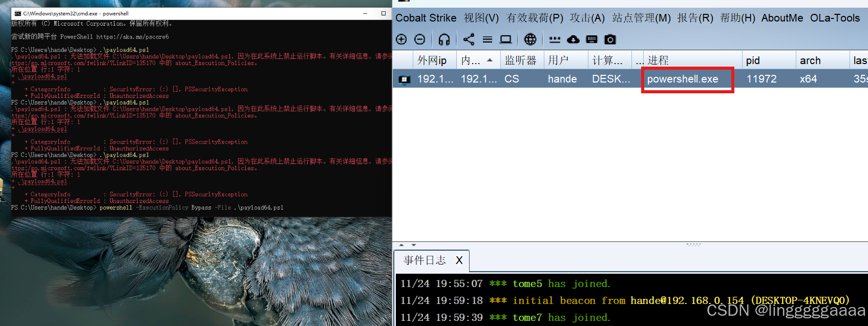Sort sessions by 外网ip column header
The image size is (868, 326).
(x=434, y=60)
